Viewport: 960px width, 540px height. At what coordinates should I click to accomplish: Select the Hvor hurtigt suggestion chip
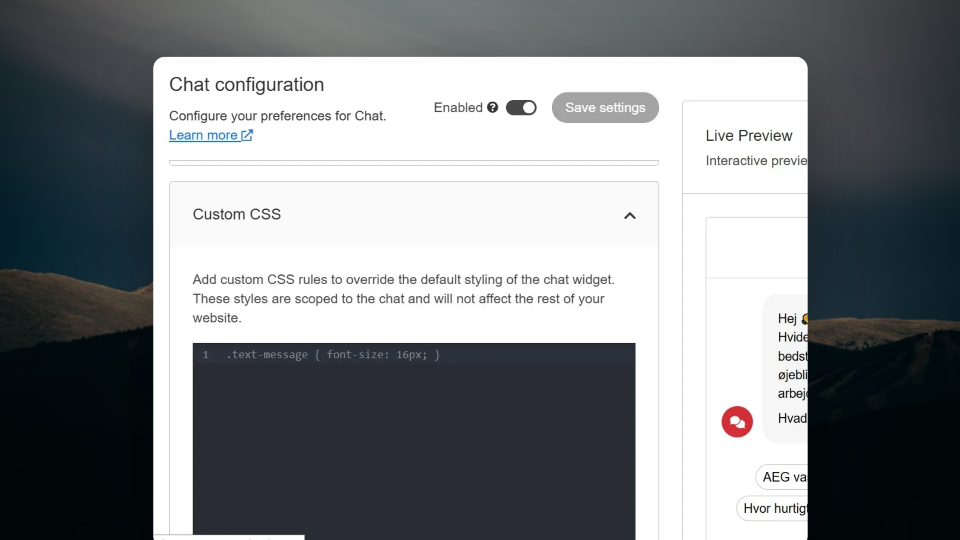[x=772, y=509]
